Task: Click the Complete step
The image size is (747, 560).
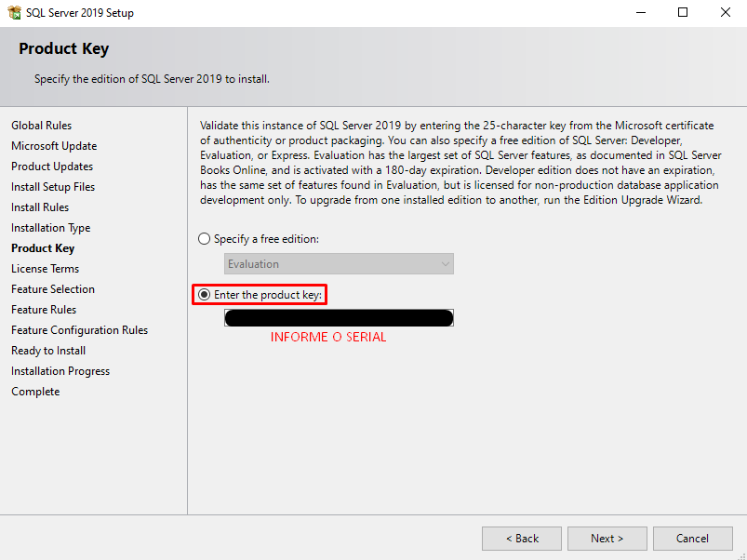Action: click(35, 392)
